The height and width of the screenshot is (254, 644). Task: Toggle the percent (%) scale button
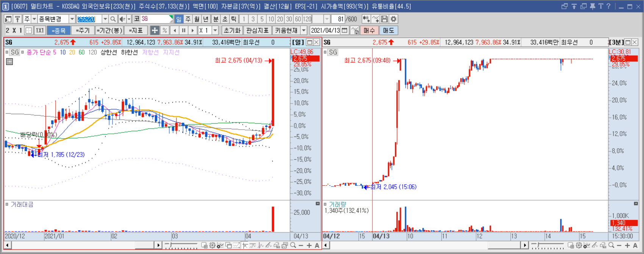click(164, 30)
